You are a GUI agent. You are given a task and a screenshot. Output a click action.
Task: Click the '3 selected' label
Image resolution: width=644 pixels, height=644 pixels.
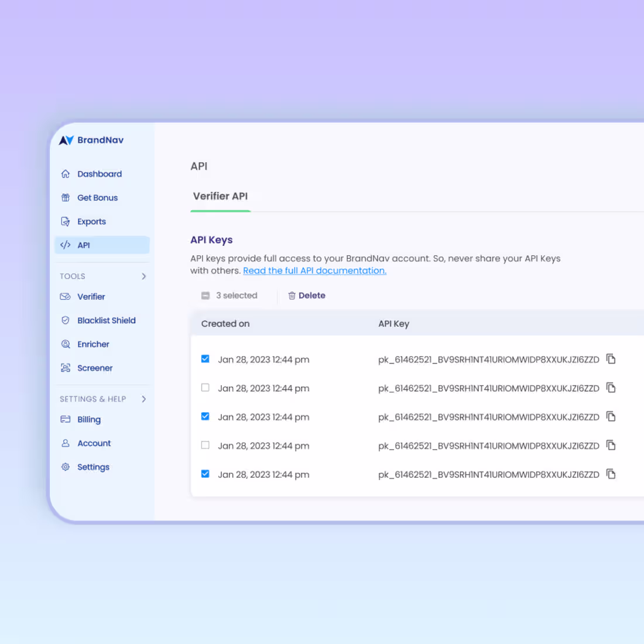point(237,296)
